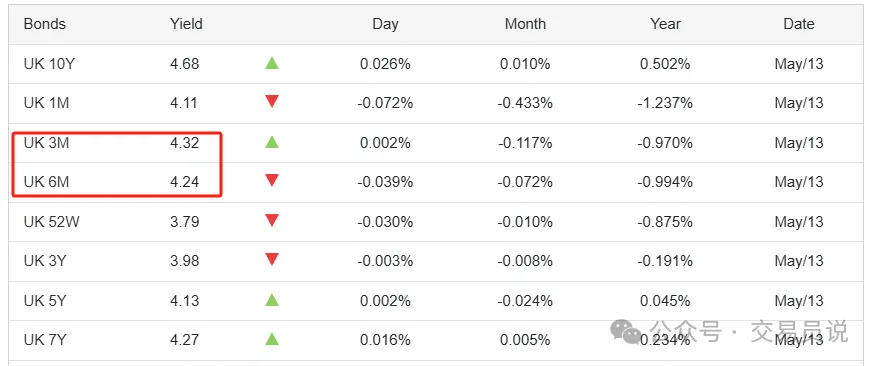The width and height of the screenshot is (876, 366).
Task: Click the red down arrow for UK 6M
Action: click(272, 180)
